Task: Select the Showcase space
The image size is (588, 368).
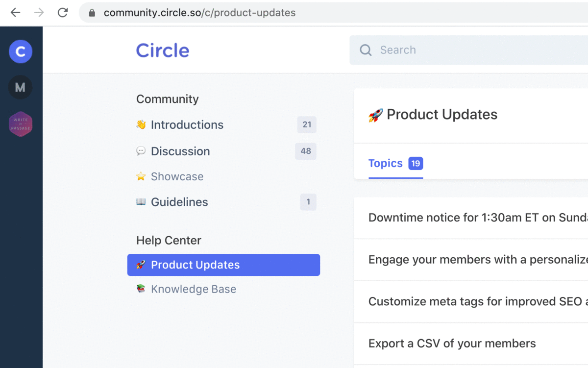Action: (x=177, y=176)
